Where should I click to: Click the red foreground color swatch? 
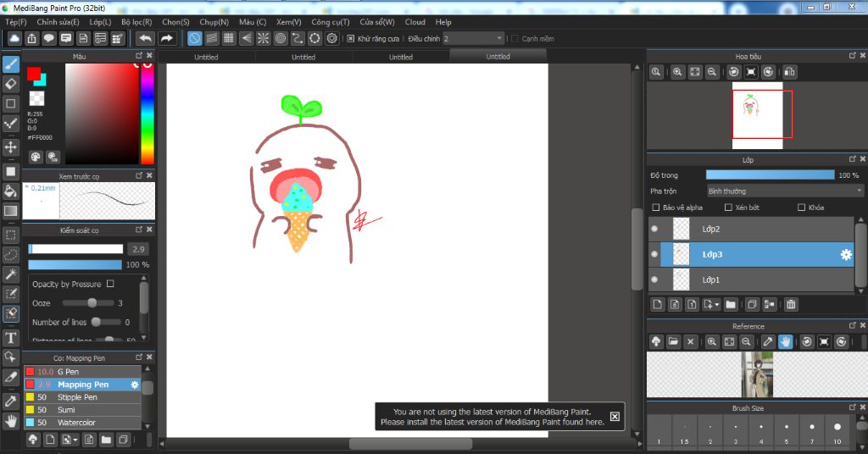pyautogui.click(x=34, y=74)
